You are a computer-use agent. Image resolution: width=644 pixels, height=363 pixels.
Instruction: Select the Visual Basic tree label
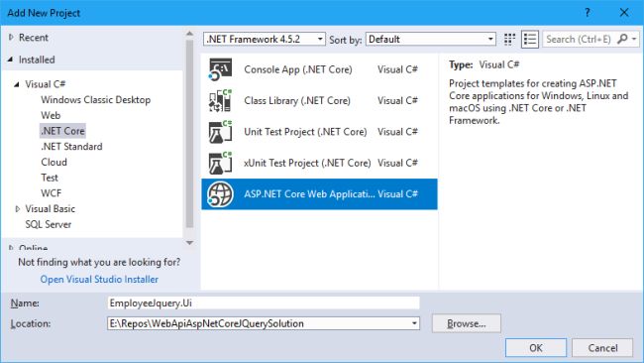(x=51, y=209)
